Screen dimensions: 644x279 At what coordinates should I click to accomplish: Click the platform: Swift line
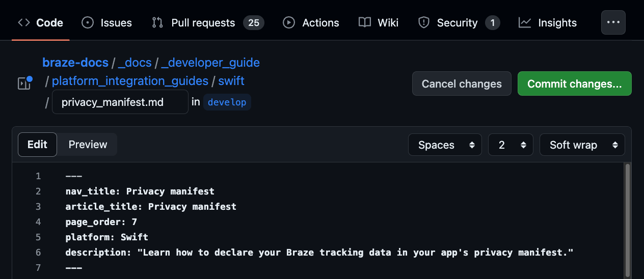pyautogui.click(x=107, y=237)
